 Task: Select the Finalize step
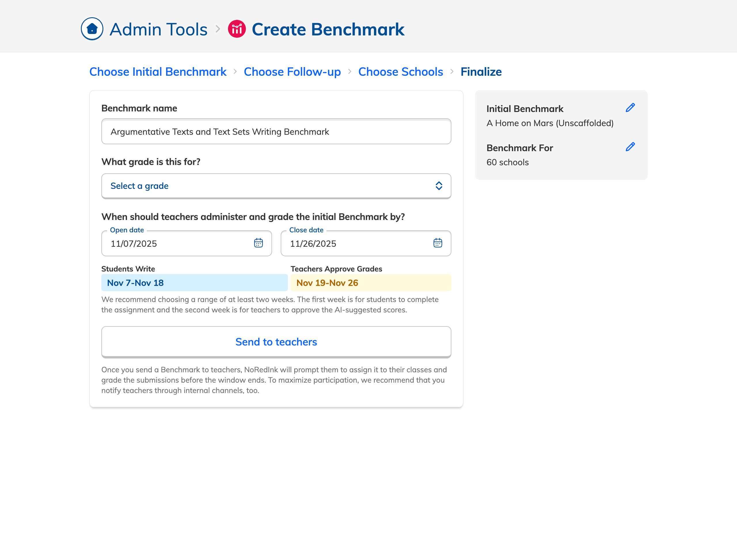click(x=481, y=72)
